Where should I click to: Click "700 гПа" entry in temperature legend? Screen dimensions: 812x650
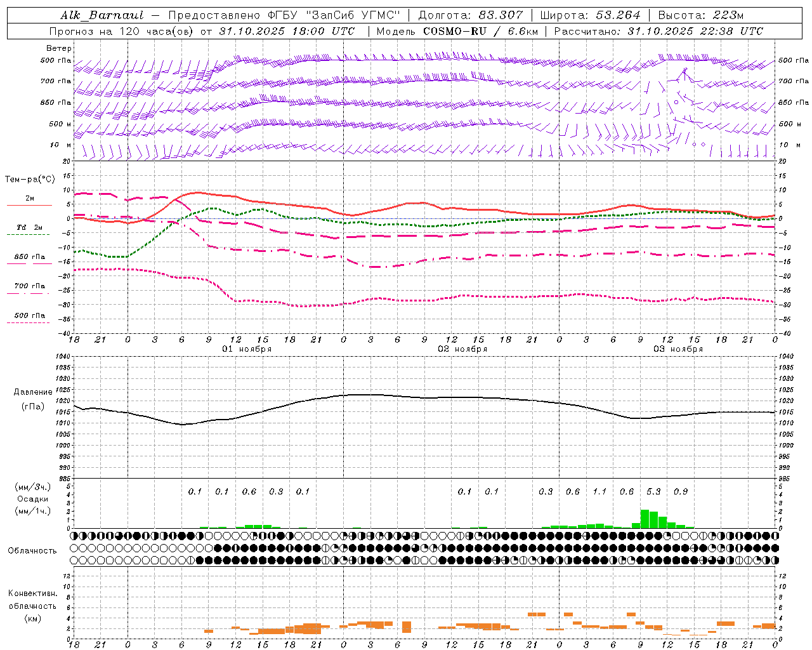pos(30,286)
